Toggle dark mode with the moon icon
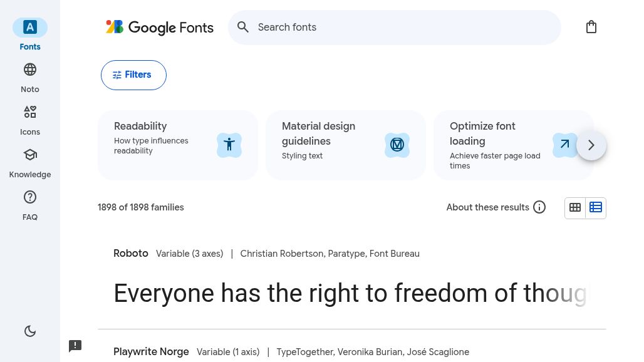Image resolution: width=644 pixels, height=362 pixels. pyautogui.click(x=30, y=331)
